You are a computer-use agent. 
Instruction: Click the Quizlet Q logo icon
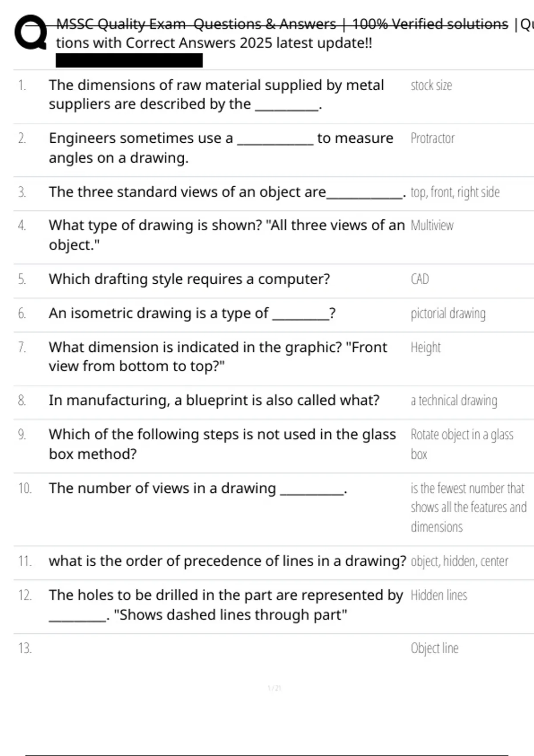coord(30,32)
